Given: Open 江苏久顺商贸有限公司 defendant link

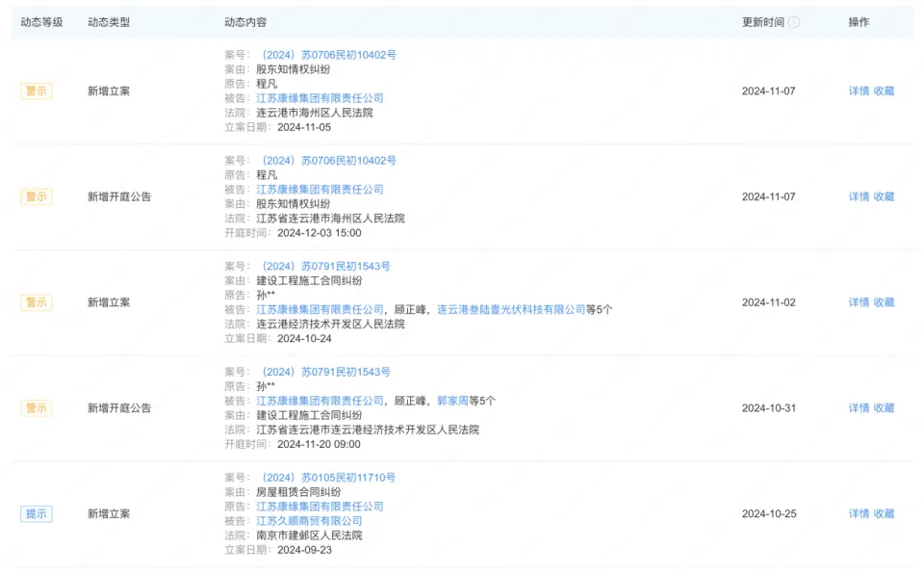Looking at the screenshot, I should (309, 521).
